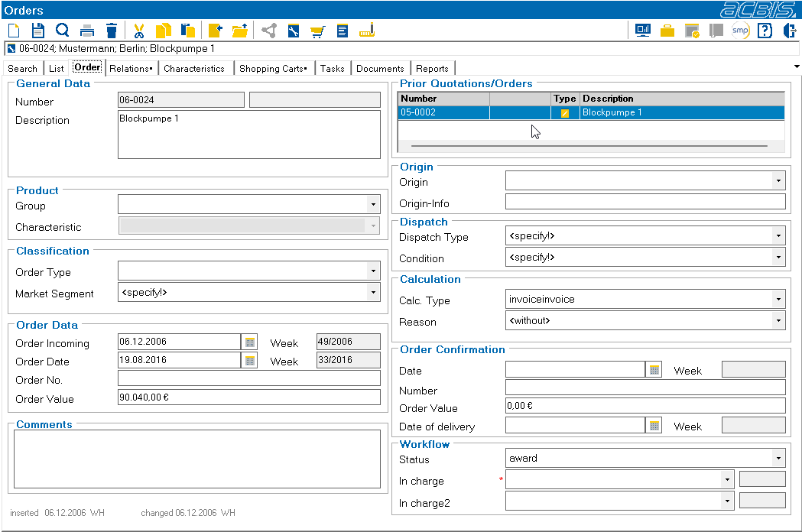
Task: Open the In charge dropdown
Action: 727,480
